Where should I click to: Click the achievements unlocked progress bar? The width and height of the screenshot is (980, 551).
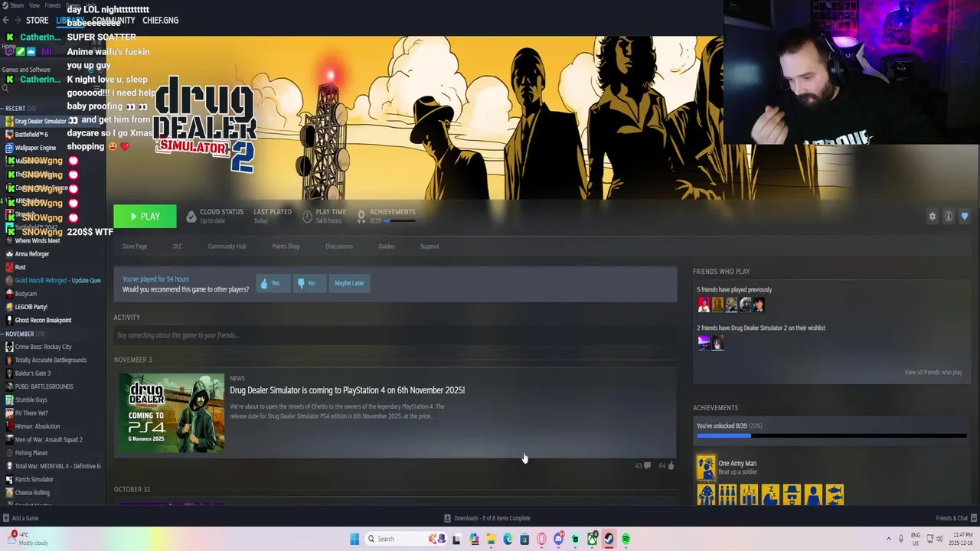pyautogui.click(x=831, y=435)
